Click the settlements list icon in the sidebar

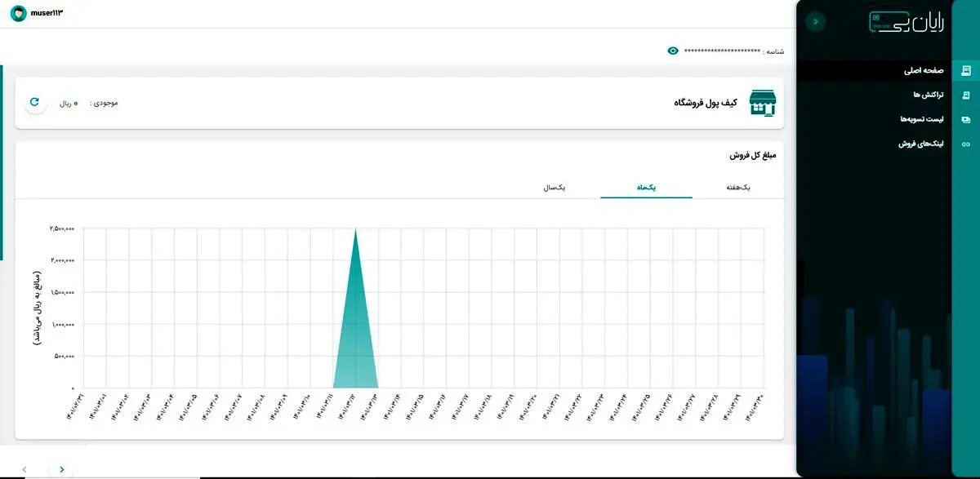click(966, 119)
